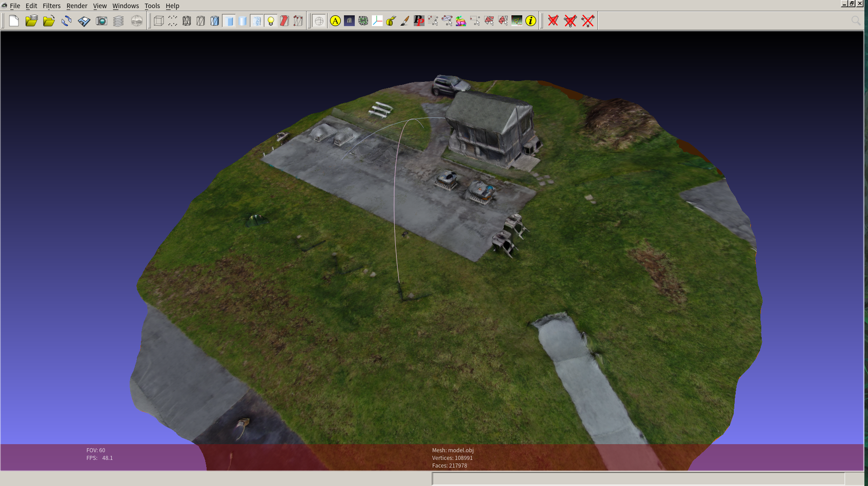The image size is (868, 486).
Task: Open the Render menu
Action: [77, 6]
